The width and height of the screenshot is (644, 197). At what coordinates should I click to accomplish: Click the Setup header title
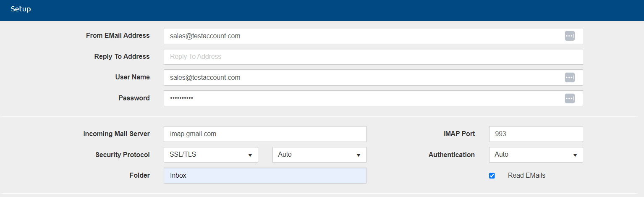pyautogui.click(x=21, y=9)
